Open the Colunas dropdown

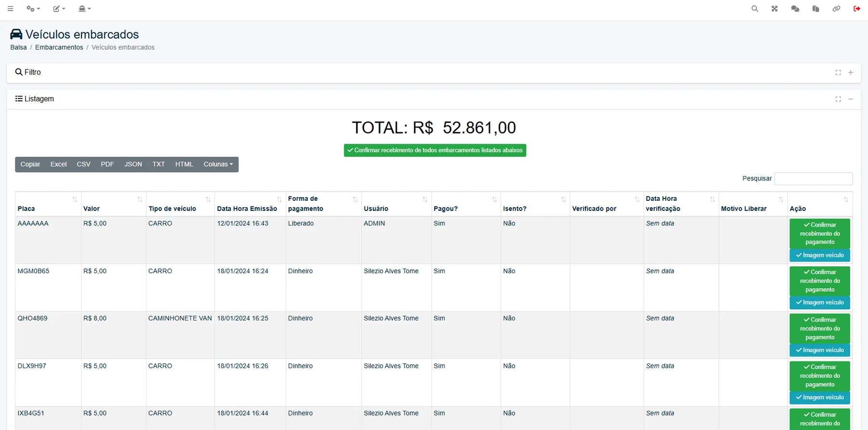218,165
